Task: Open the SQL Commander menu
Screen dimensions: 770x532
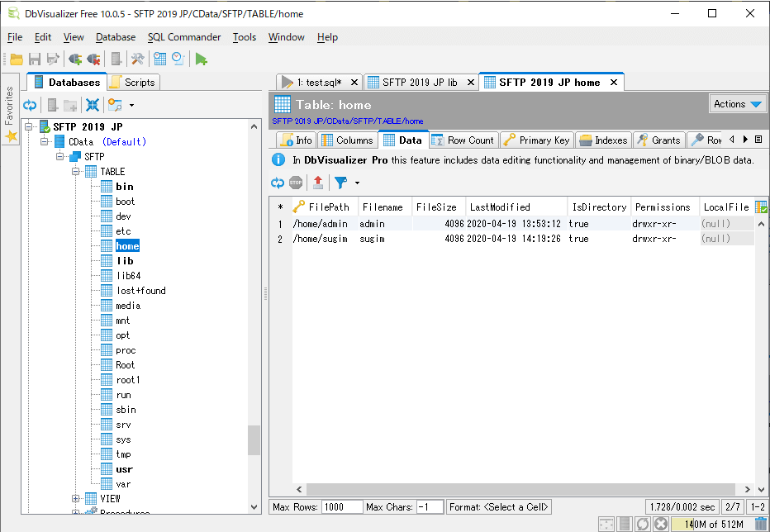Action: (x=184, y=37)
